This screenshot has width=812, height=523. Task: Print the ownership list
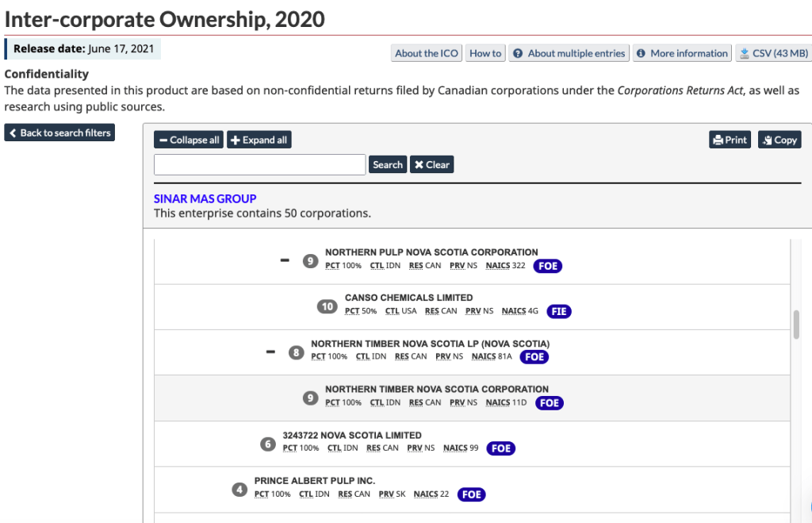(x=730, y=140)
